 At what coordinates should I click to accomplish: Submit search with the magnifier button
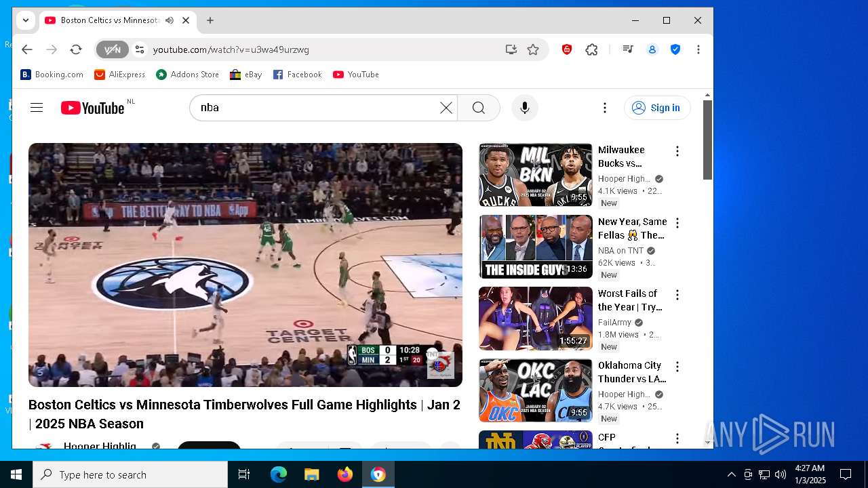478,108
